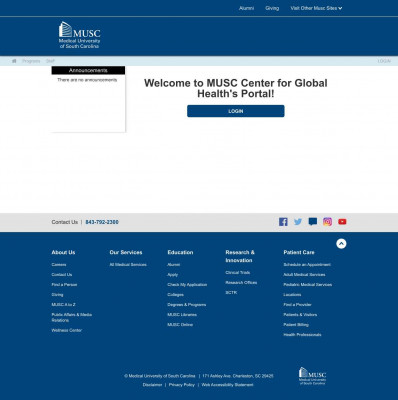Click LOGIN in the light blue nav bar

pos(384,61)
